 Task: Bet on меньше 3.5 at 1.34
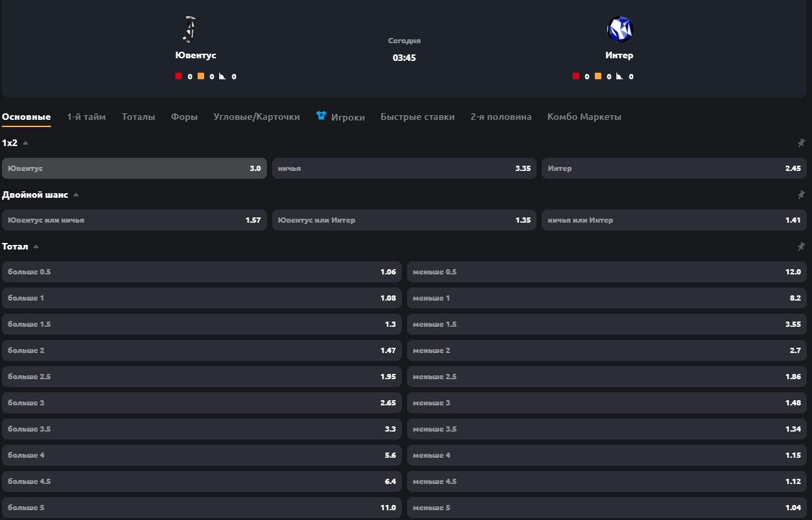click(x=607, y=429)
